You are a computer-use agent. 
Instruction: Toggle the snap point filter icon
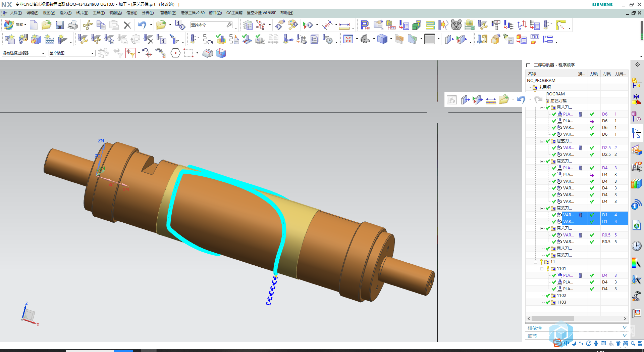(130, 53)
